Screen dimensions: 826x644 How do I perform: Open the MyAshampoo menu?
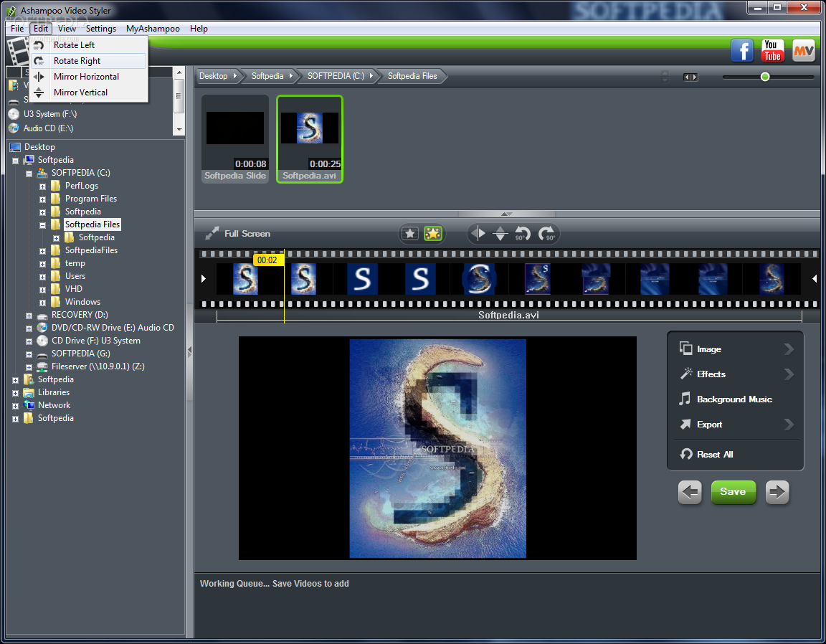[153, 29]
